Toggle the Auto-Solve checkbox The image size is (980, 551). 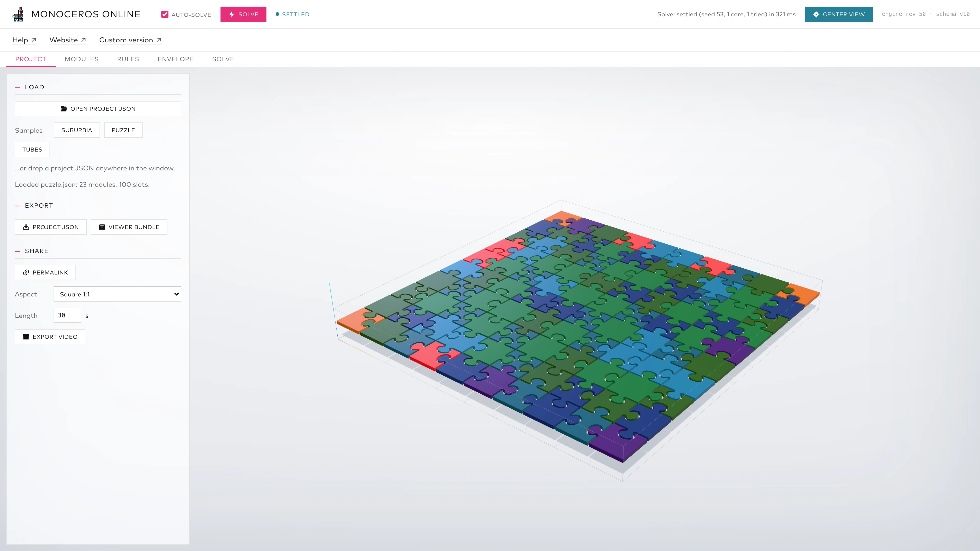point(165,15)
